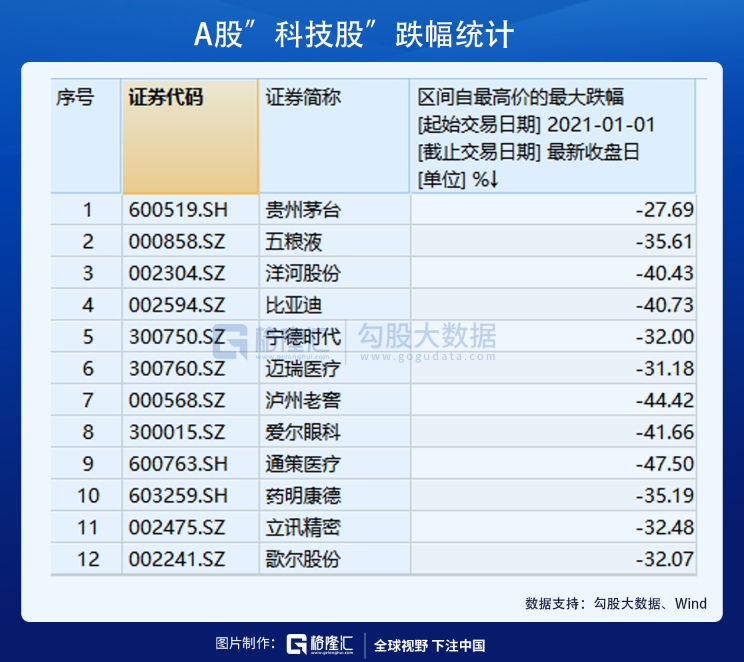Select the value -31.18
The image size is (744, 662).
pos(664,369)
